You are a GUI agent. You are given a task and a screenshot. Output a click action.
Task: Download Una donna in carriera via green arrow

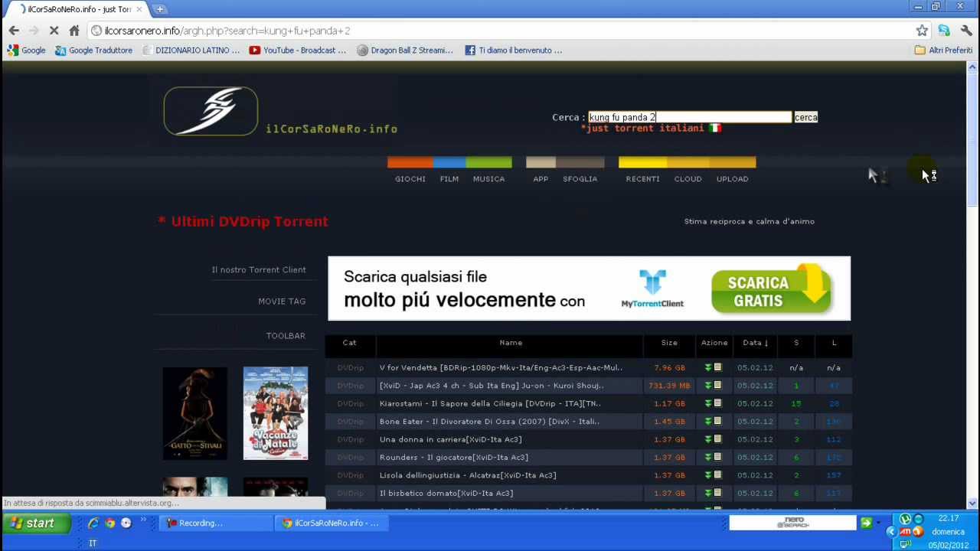[x=708, y=439]
